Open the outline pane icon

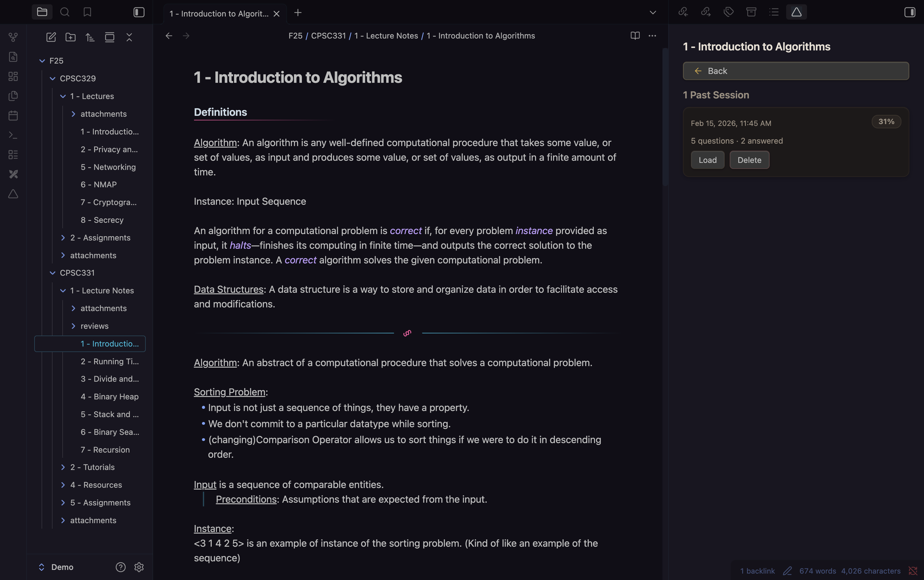774,12
